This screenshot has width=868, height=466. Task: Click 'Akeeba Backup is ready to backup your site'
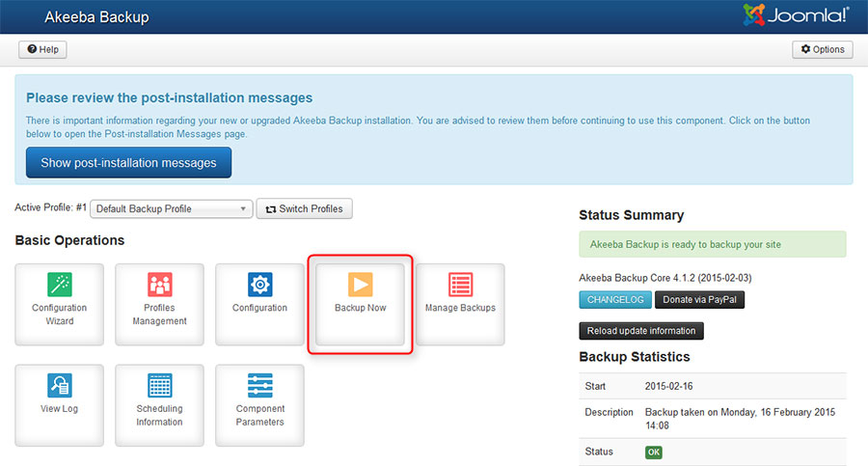click(686, 244)
